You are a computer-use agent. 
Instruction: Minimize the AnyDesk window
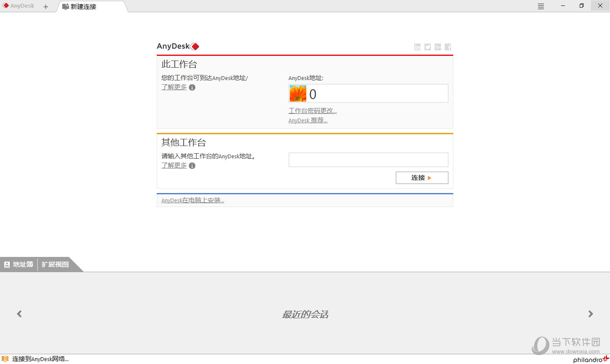[x=563, y=6]
